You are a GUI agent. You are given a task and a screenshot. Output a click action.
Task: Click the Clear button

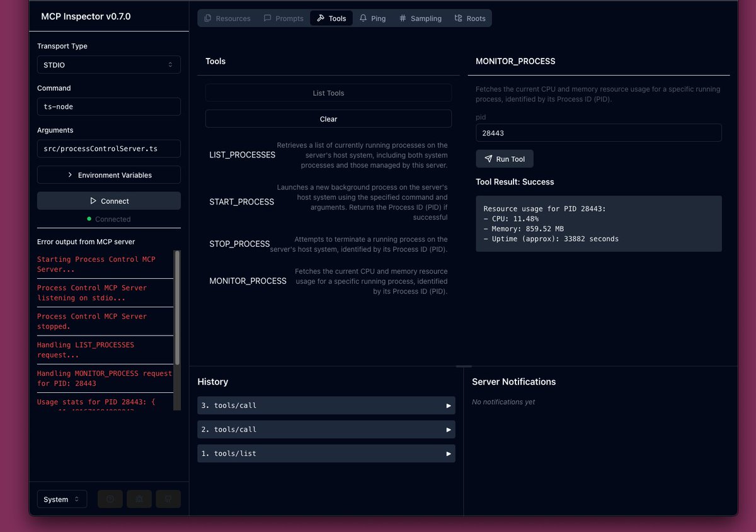click(328, 119)
